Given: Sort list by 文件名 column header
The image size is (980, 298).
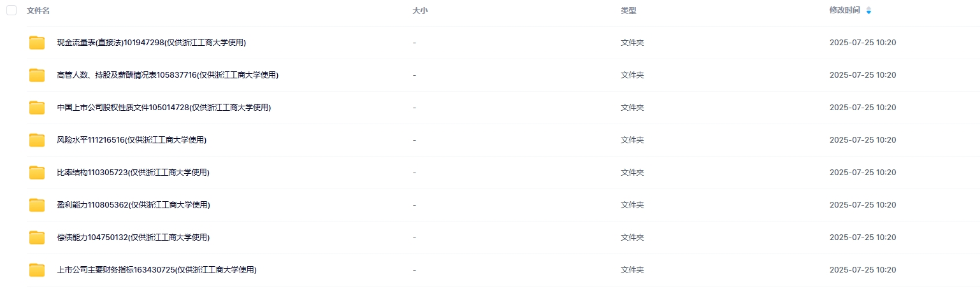Looking at the screenshot, I should pyautogui.click(x=38, y=11).
